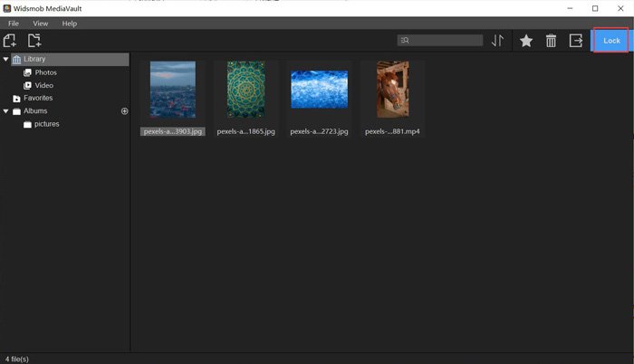Open the Help menu
Image resolution: width=634 pixels, height=364 pixels.
pyautogui.click(x=70, y=24)
